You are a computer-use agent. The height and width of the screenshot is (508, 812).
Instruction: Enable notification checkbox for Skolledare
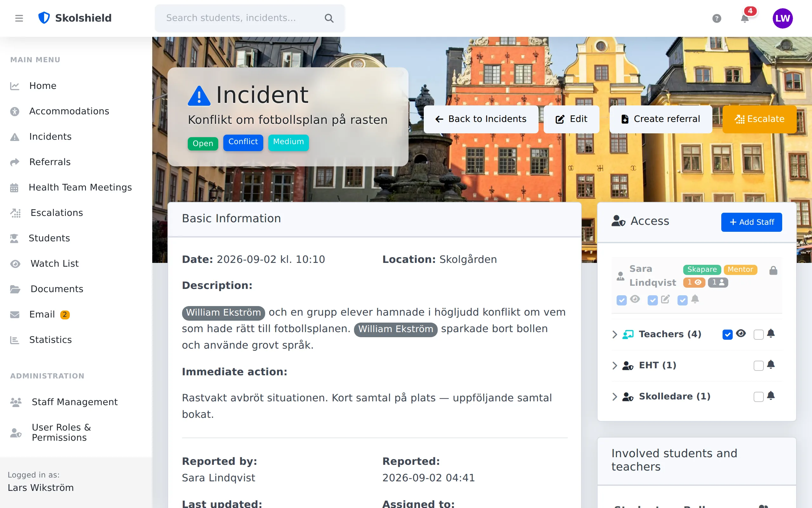tap(758, 397)
